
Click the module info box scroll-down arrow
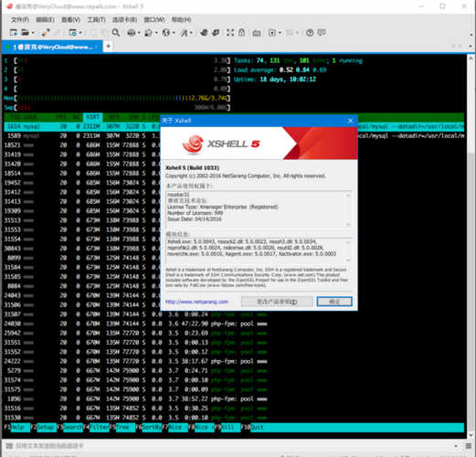coord(348,260)
